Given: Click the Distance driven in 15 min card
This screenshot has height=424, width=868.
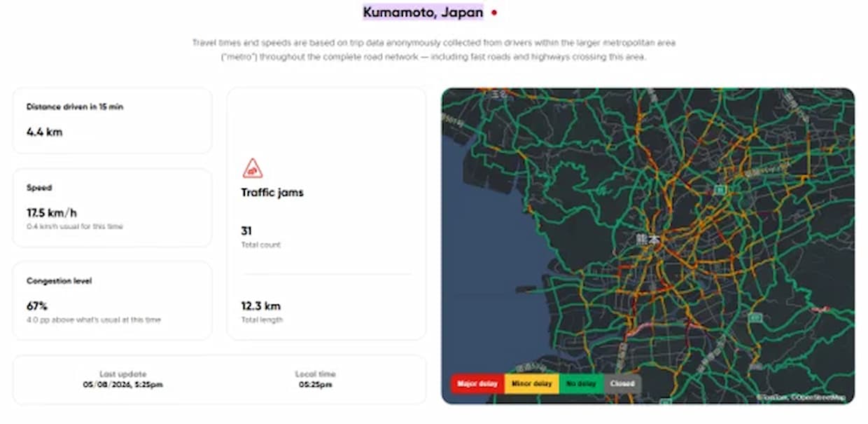Looking at the screenshot, I should [x=112, y=121].
